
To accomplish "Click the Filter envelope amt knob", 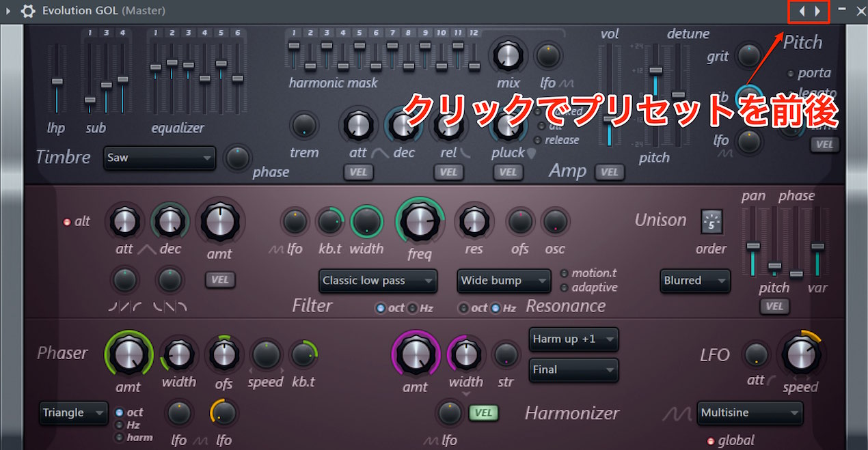I will (219, 221).
